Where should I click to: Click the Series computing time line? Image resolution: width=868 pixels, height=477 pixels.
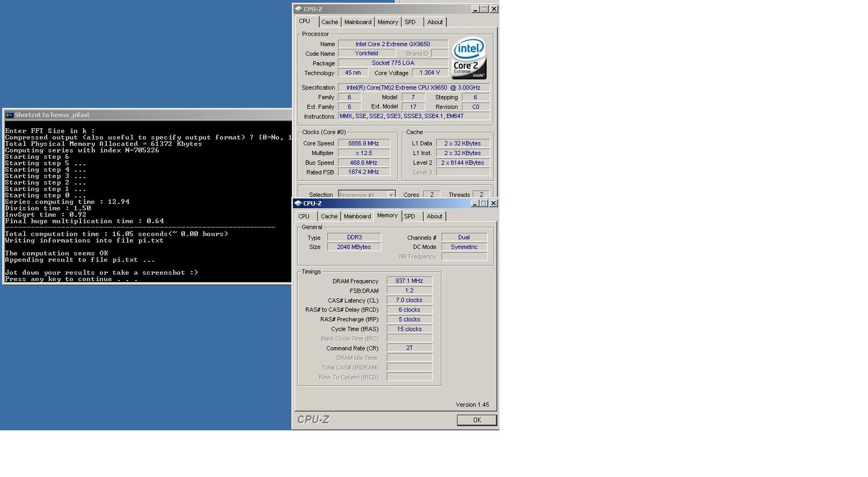tap(67, 202)
